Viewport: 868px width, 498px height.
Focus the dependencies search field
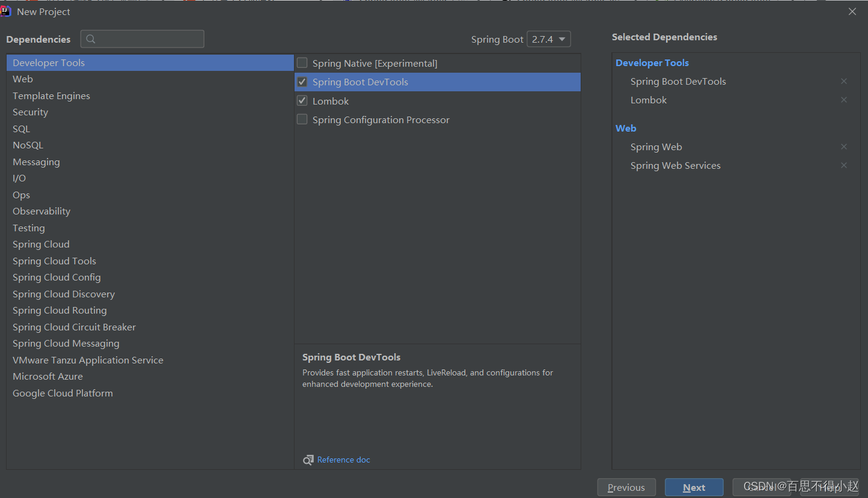142,39
